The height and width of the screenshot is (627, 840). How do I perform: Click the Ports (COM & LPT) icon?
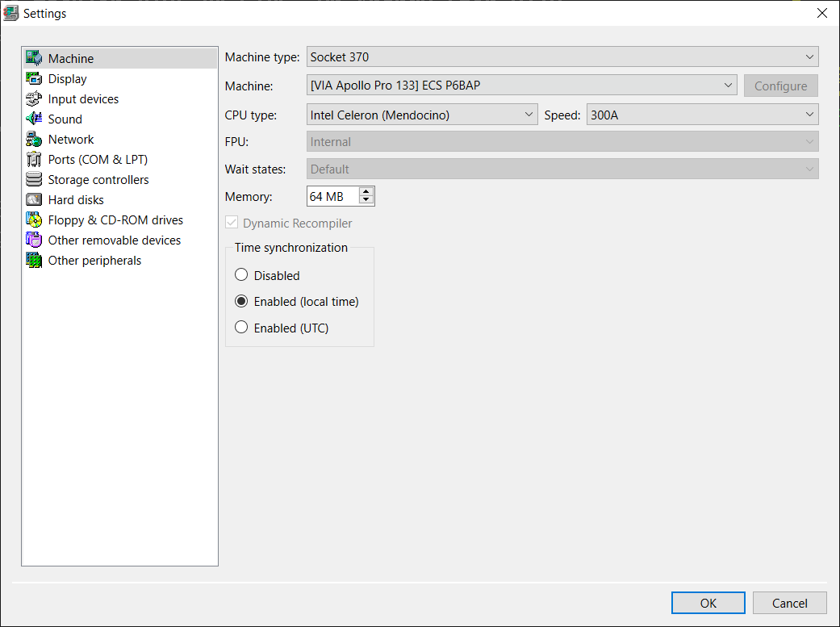pyautogui.click(x=34, y=160)
